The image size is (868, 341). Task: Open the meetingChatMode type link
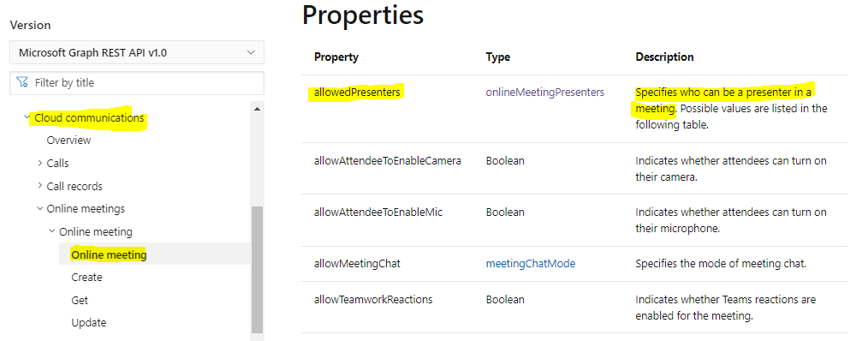[x=531, y=264]
